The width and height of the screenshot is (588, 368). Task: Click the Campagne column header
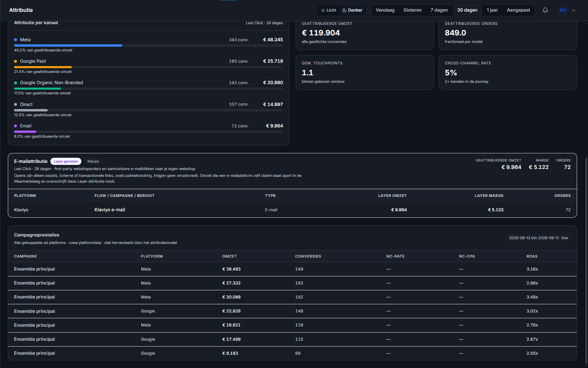tap(26, 257)
